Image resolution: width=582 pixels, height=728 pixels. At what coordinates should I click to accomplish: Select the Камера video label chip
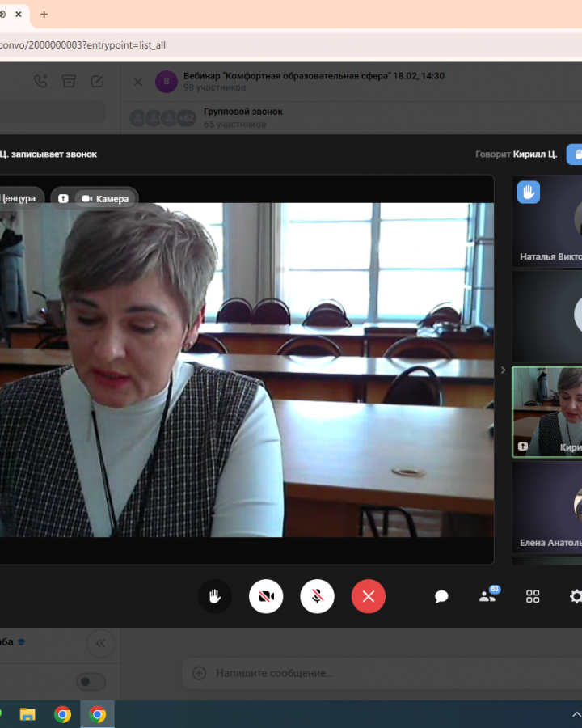pyautogui.click(x=105, y=198)
